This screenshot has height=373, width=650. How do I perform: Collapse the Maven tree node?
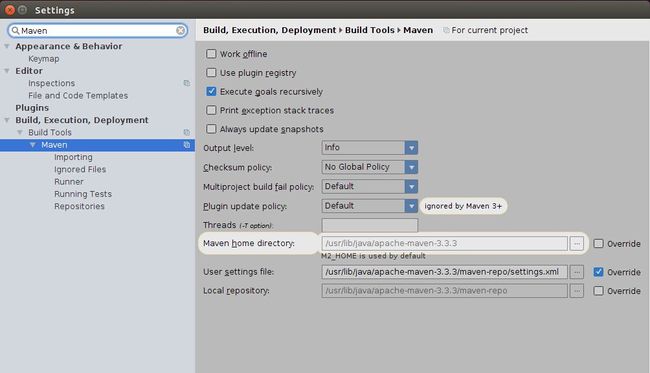33,145
